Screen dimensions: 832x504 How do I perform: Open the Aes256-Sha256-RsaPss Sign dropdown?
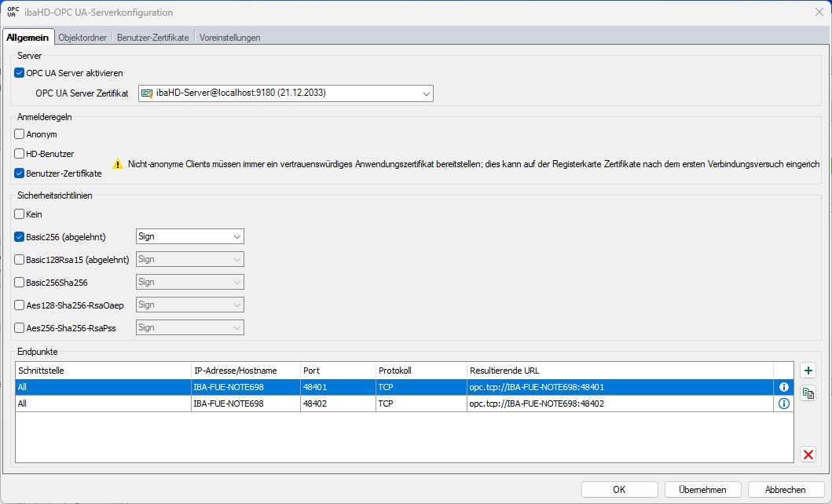tap(236, 327)
